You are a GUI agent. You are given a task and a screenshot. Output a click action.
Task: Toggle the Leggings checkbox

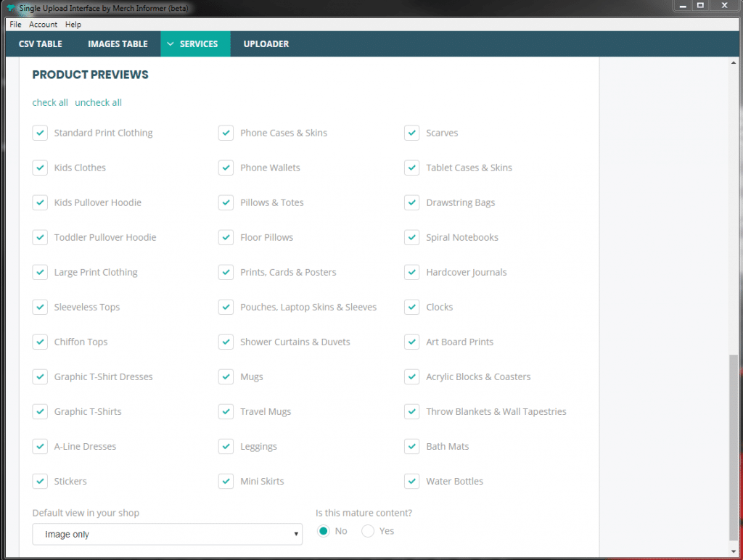coord(226,446)
